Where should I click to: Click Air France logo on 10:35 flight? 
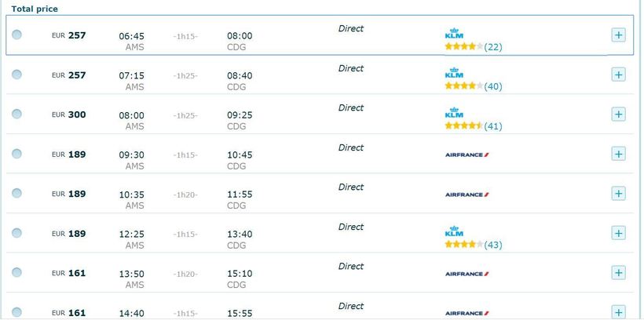pos(467,195)
